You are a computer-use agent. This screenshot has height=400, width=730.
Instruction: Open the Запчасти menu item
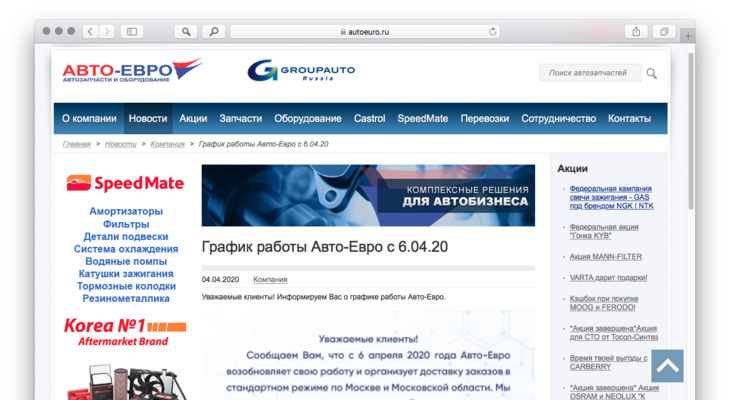[x=241, y=118]
